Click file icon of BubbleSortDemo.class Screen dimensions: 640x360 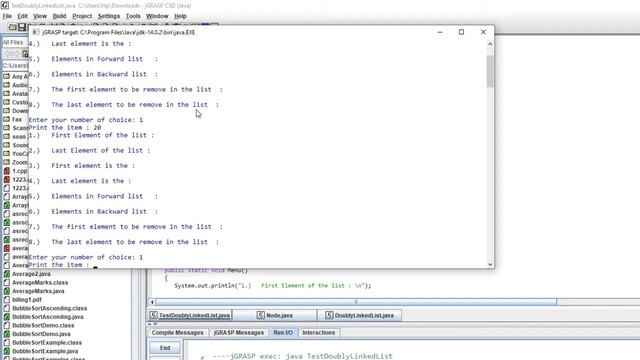pyautogui.click(x=7, y=325)
